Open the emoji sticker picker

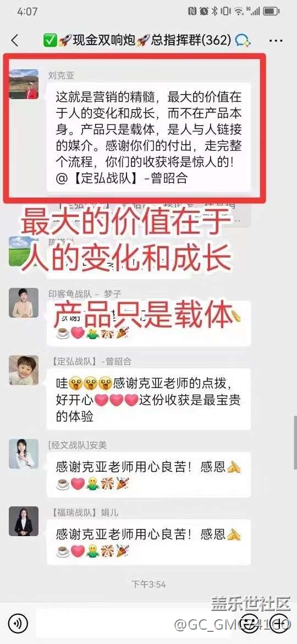tap(249, 624)
